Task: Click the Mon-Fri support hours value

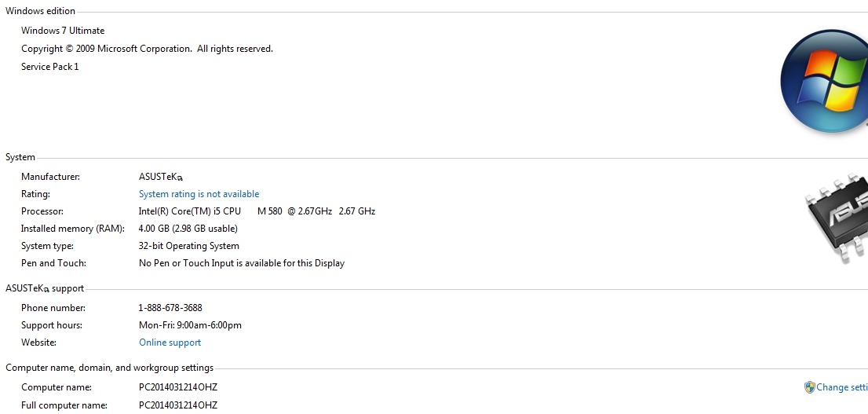Action: tap(191, 325)
